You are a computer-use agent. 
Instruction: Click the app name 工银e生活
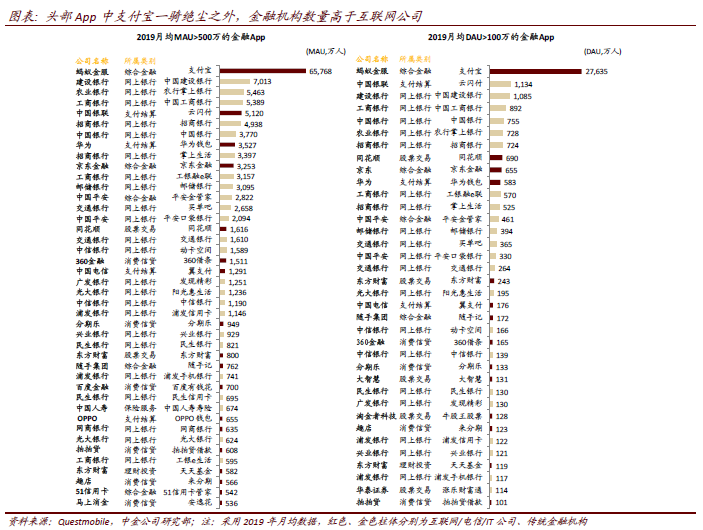point(194,460)
